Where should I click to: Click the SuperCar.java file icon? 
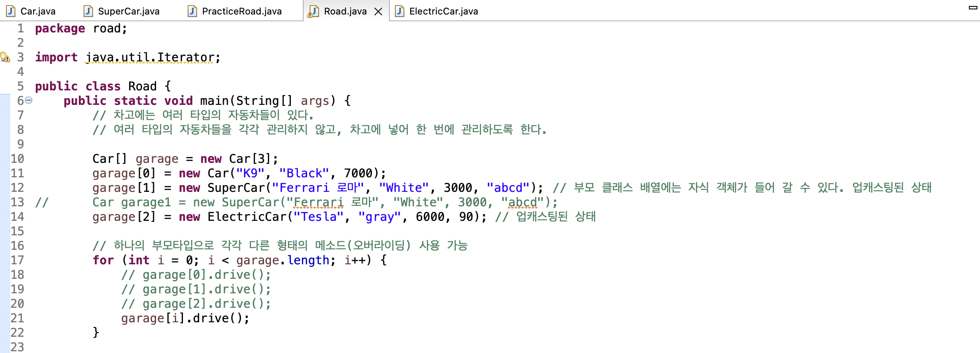(x=88, y=11)
